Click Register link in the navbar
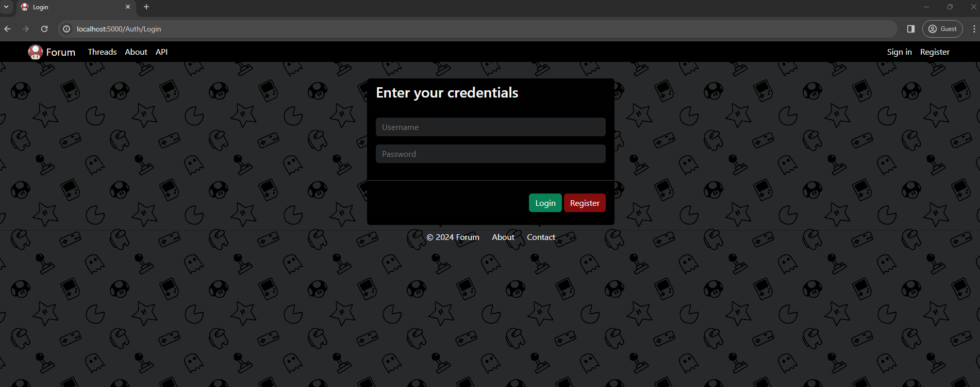 [x=935, y=52]
